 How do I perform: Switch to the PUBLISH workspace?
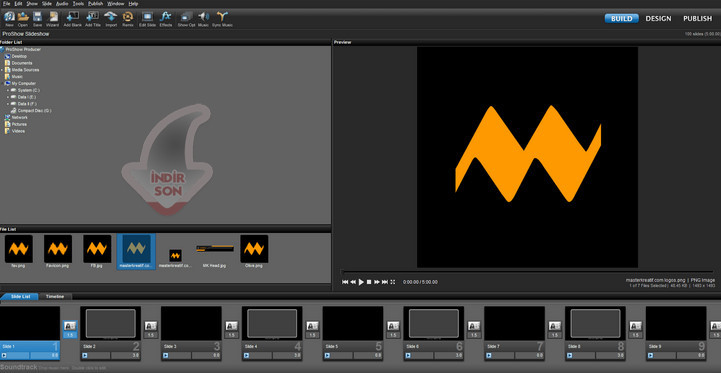coord(698,19)
